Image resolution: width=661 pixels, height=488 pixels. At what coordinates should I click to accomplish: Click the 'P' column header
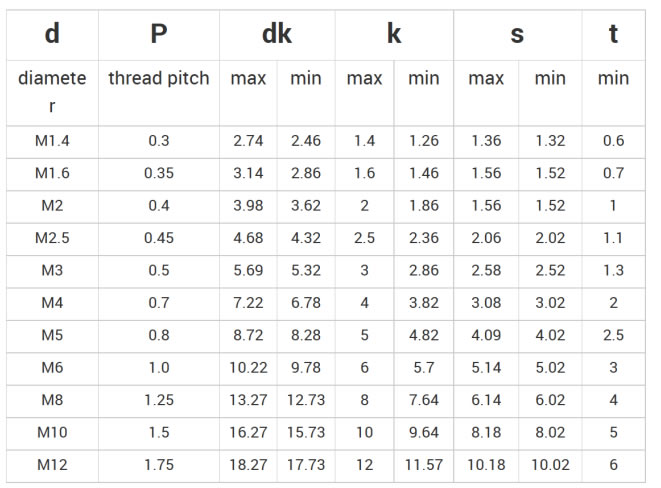159,34
